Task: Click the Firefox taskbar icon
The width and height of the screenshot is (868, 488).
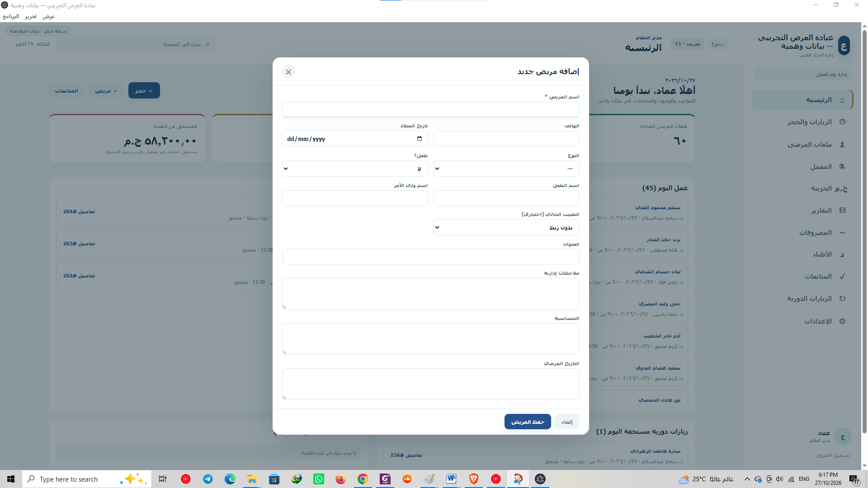Action: (x=341, y=479)
